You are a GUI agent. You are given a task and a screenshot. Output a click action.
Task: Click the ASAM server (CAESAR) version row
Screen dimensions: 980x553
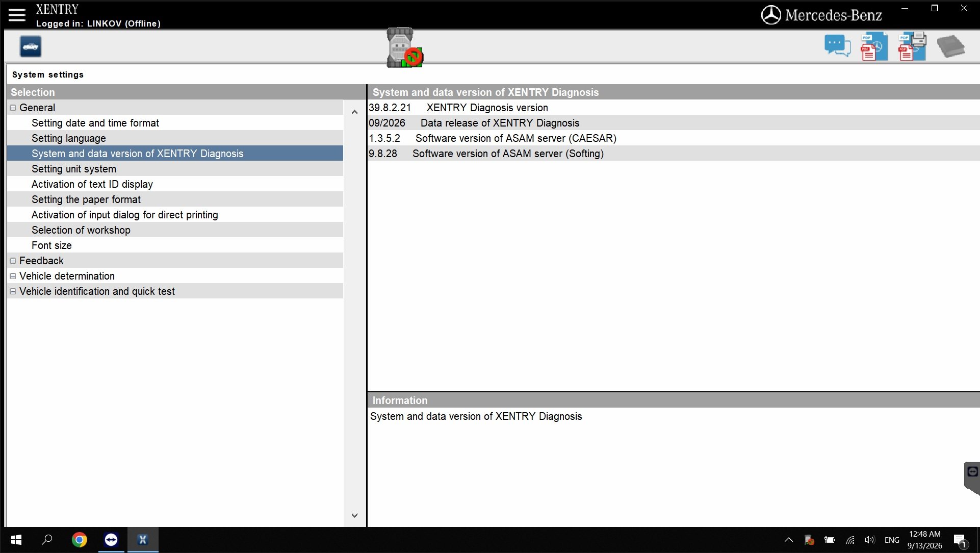tap(674, 138)
